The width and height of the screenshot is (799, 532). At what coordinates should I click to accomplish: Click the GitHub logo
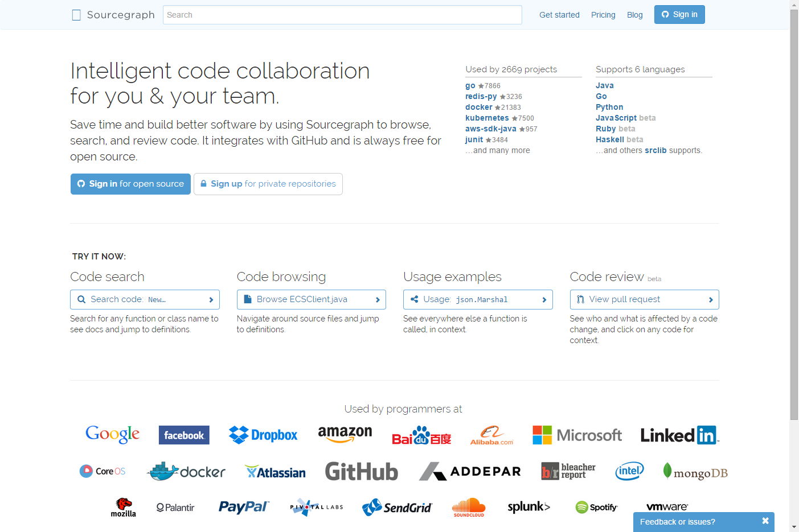click(361, 472)
